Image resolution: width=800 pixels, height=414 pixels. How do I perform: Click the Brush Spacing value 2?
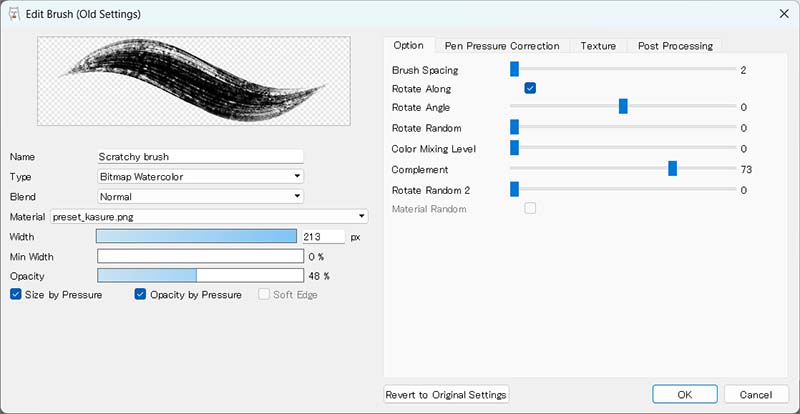click(x=743, y=70)
